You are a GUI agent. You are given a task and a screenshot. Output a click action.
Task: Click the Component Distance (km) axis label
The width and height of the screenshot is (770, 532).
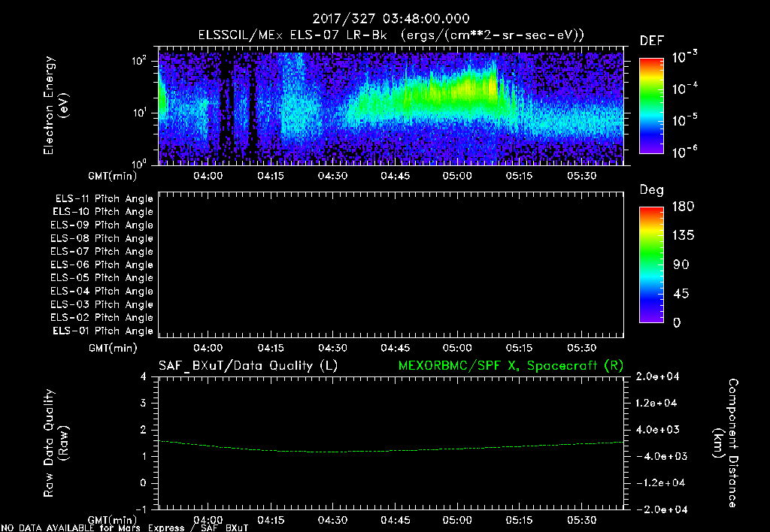point(726,443)
